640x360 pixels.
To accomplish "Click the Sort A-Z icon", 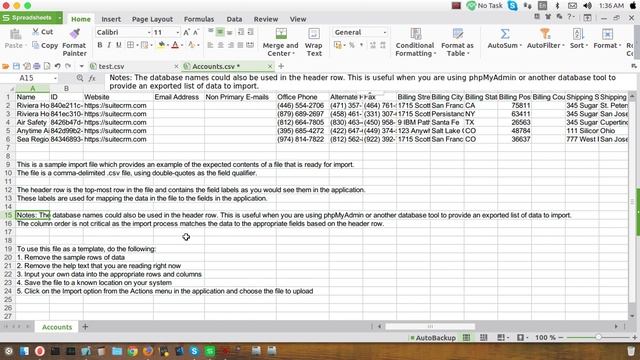I will pos(578,33).
